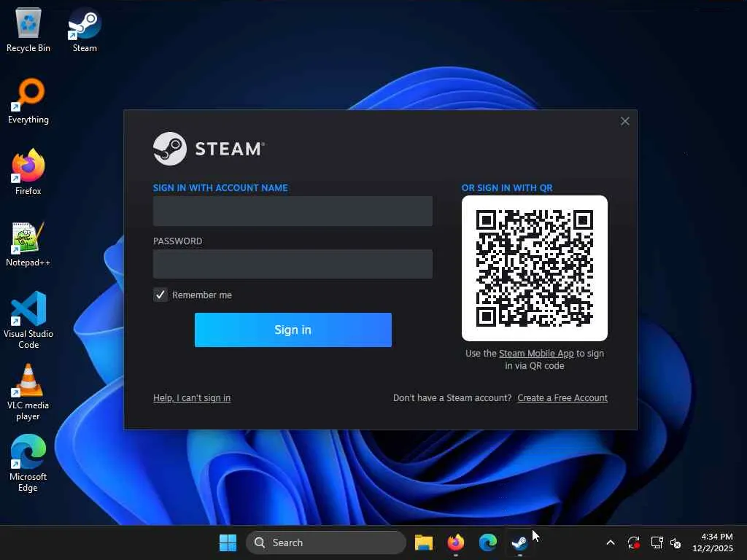The height and width of the screenshot is (560, 747).
Task: Select the Visual Studio Code desktop shortcut
Action: [x=28, y=320]
